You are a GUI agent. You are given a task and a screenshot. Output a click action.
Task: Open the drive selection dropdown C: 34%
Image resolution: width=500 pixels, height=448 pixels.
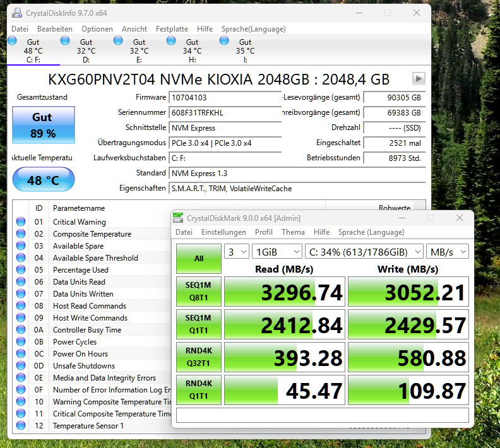point(364,252)
